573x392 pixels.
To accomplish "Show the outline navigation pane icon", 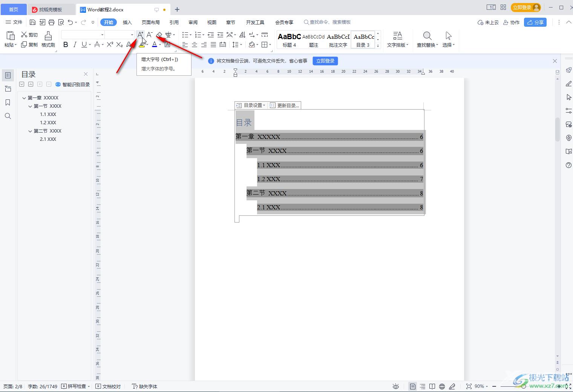I will pos(8,75).
